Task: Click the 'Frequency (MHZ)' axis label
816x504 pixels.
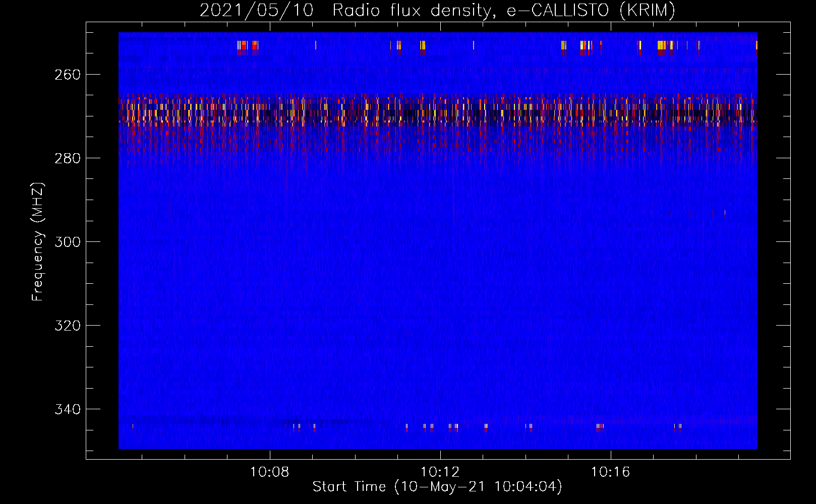Action: point(38,242)
